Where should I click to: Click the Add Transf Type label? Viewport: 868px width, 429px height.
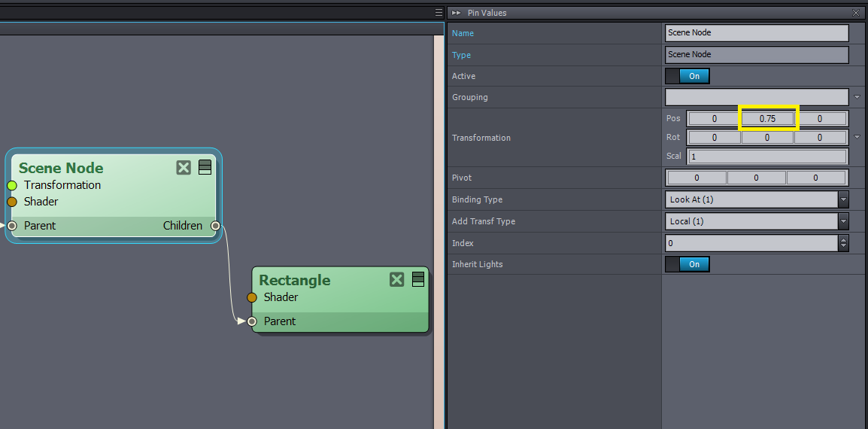click(x=484, y=221)
